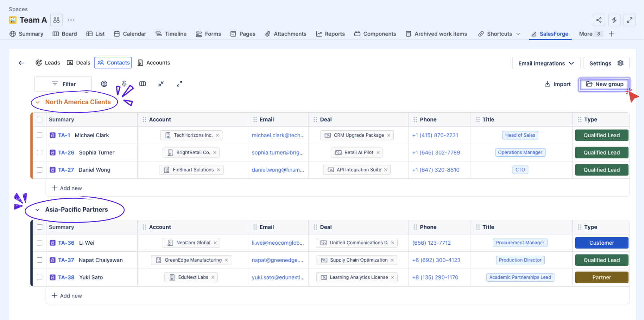Collapse the North America Clients group
The width and height of the screenshot is (644, 320).
pyautogui.click(x=38, y=102)
